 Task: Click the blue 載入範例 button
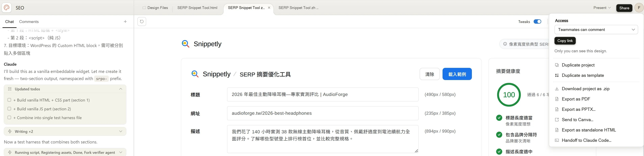point(457,74)
